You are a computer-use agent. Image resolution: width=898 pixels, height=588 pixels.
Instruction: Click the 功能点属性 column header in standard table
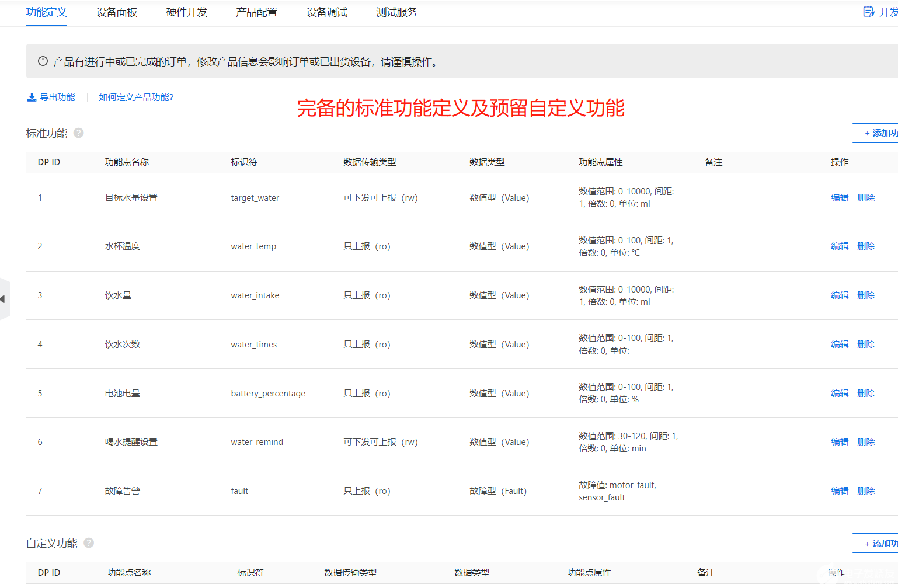click(601, 162)
